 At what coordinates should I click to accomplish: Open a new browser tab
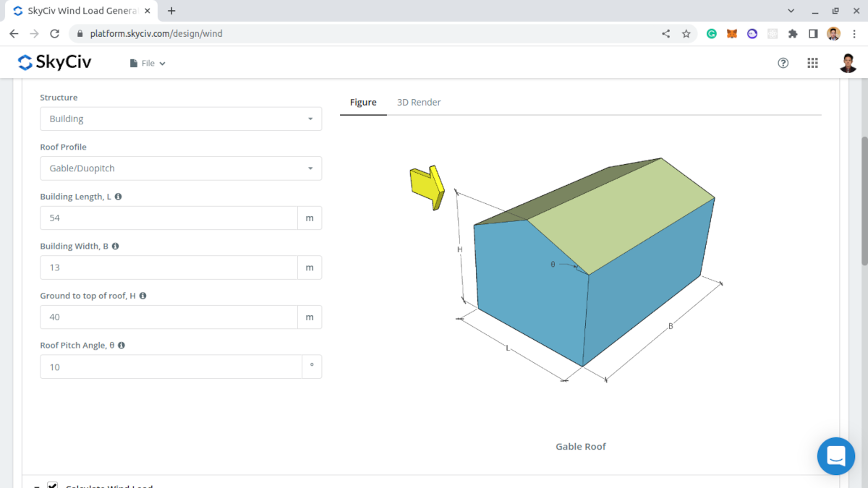coord(171,11)
